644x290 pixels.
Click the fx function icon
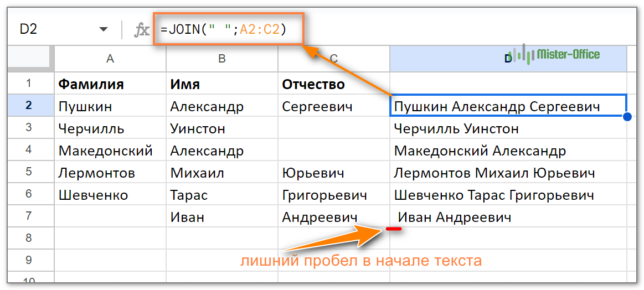point(142,30)
